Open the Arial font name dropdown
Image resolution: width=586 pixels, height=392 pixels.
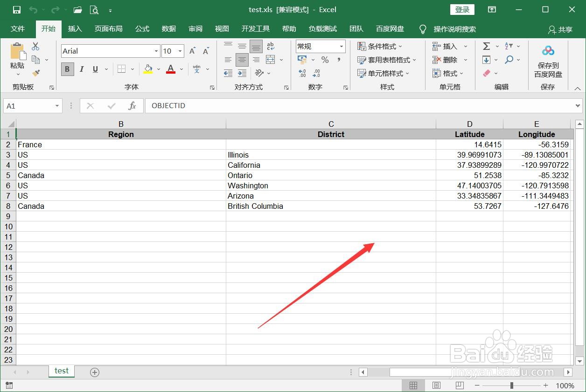click(156, 51)
